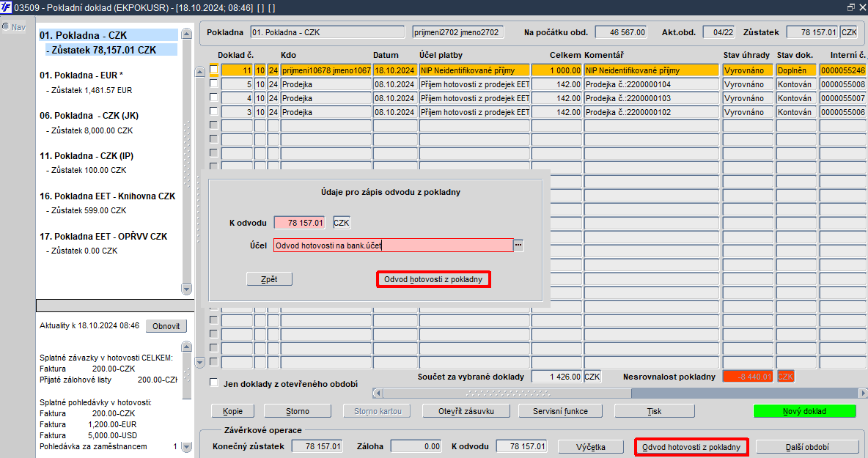Select 01. Pokladna - EUR in list
Image resolution: width=868 pixels, height=458 pixels.
[81, 75]
